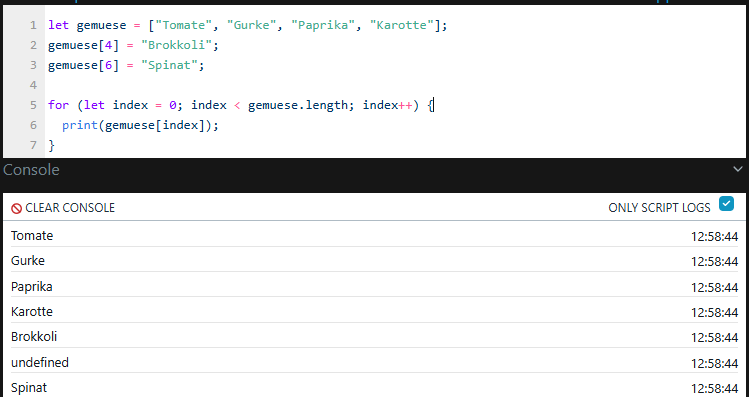
Task: Uncheck the ONLY SCRIPT LOGS checkbox
Action: pyautogui.click(x=726, y=204)
